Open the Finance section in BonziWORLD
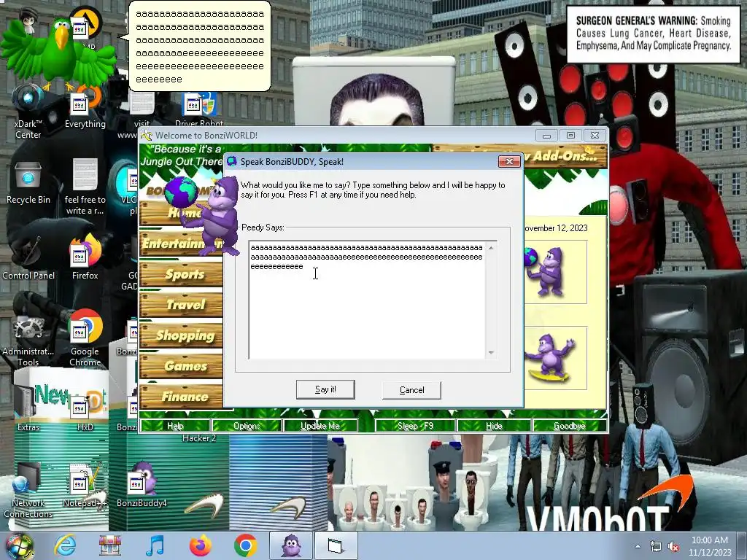This screenshot has height=560, width=747. tap(182, 396)
